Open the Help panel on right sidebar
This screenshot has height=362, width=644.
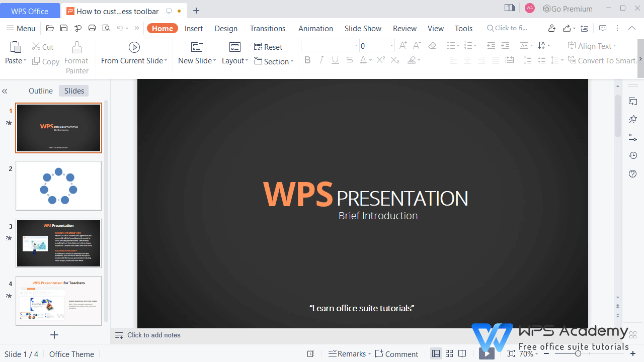tap(633, 173)
